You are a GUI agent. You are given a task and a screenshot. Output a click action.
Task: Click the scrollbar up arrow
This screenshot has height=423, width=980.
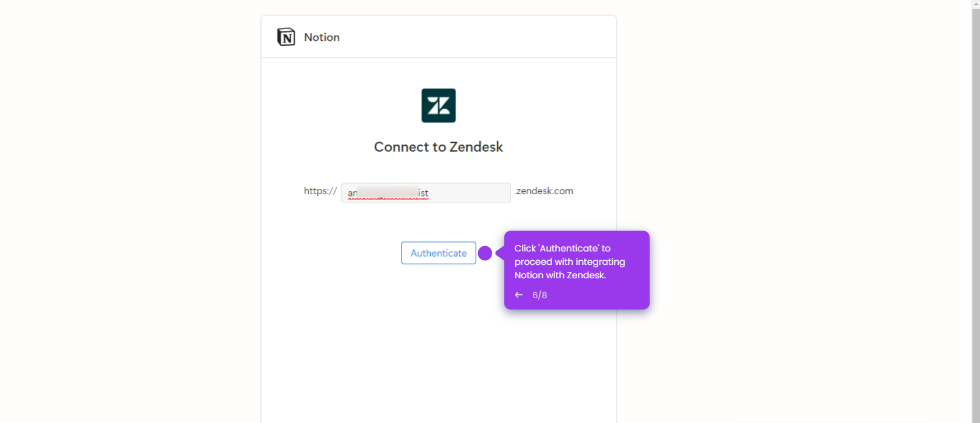pyautogui.click(x=975, y=5)
